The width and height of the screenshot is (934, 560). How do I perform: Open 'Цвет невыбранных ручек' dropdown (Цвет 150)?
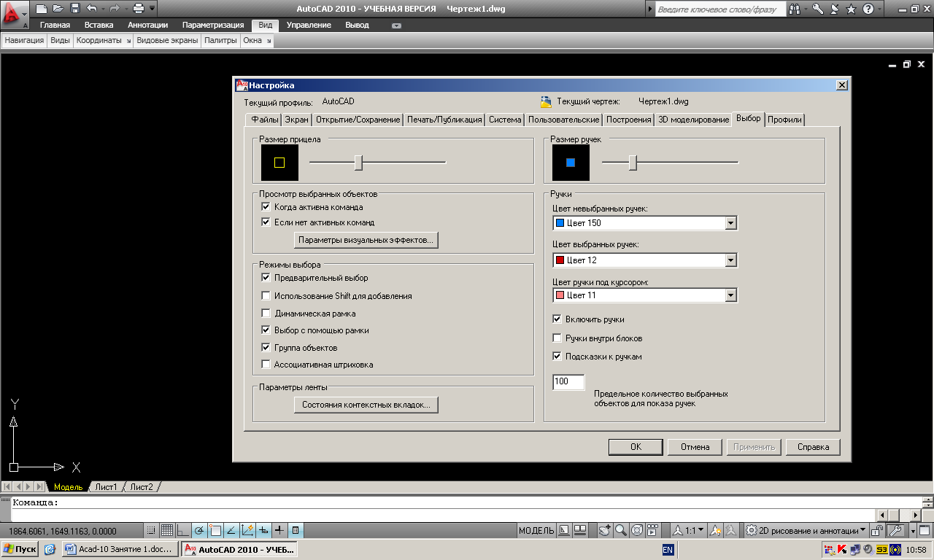645,222
